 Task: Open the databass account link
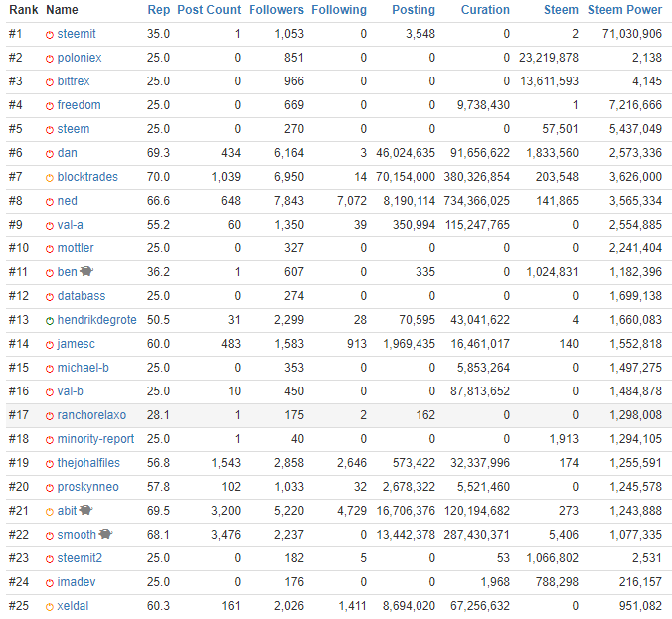81,296
